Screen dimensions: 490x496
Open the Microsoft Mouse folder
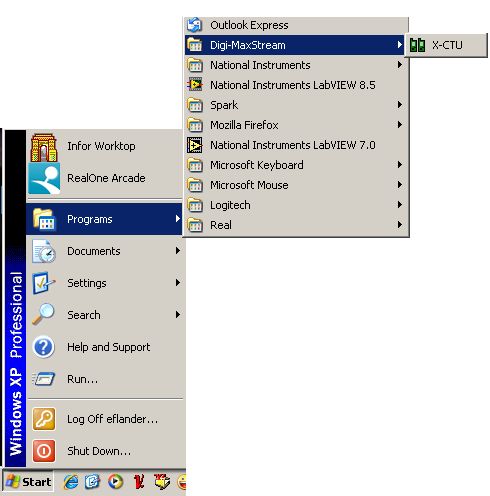point(296,185)
